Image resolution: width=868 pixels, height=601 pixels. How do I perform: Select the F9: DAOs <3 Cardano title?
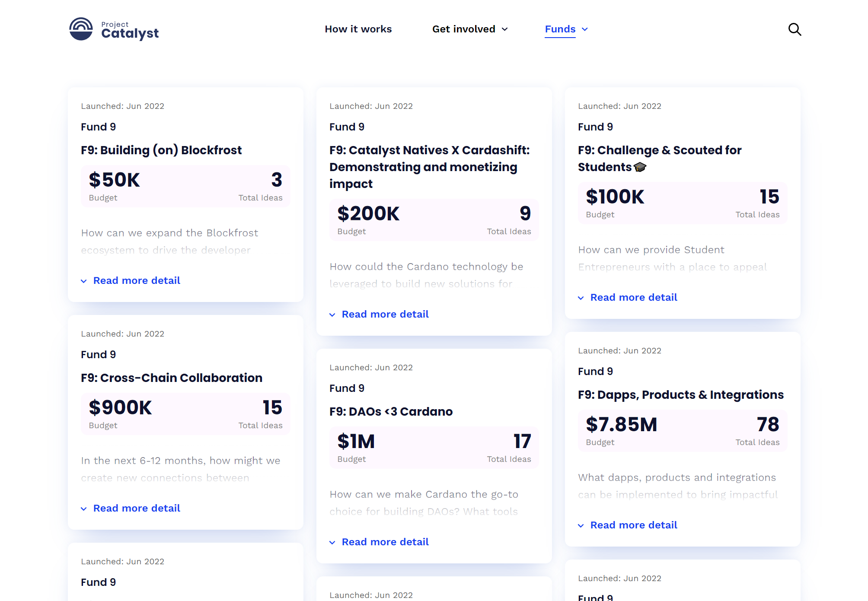pos(391,411)
